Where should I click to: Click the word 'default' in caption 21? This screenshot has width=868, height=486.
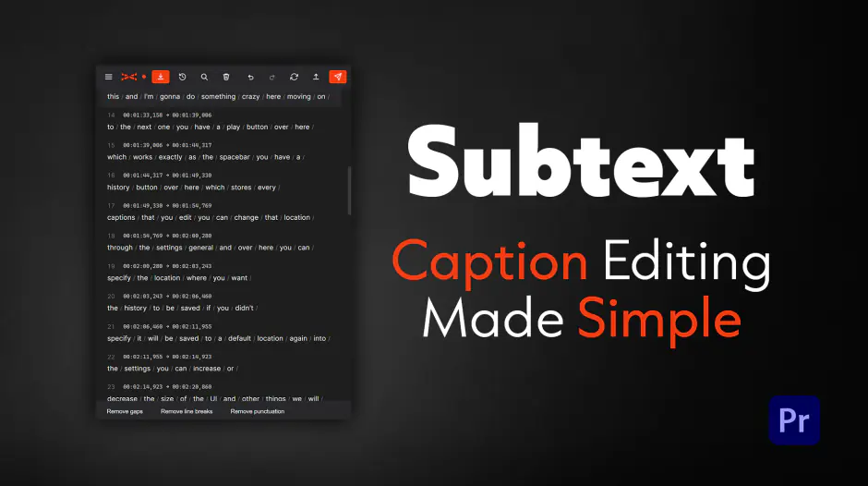240,338
